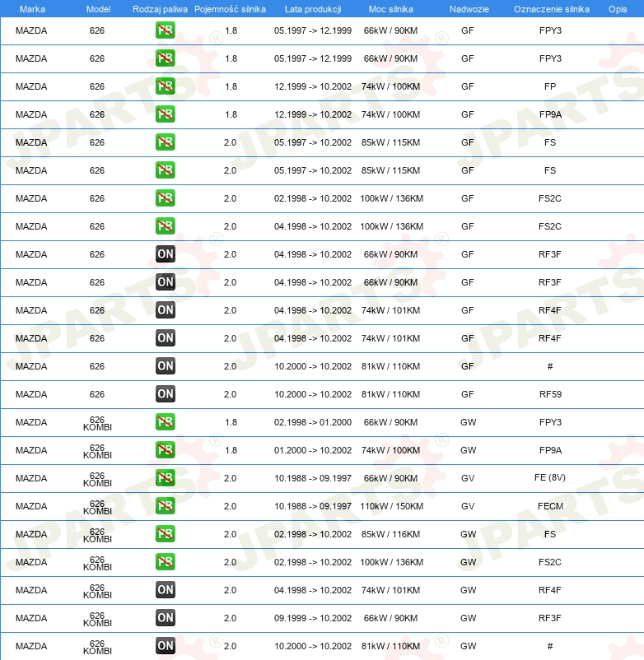This screenshot has width=644, height=660.
Task: Click the GV body cell in the FECM row
Action: coord(468,506)
